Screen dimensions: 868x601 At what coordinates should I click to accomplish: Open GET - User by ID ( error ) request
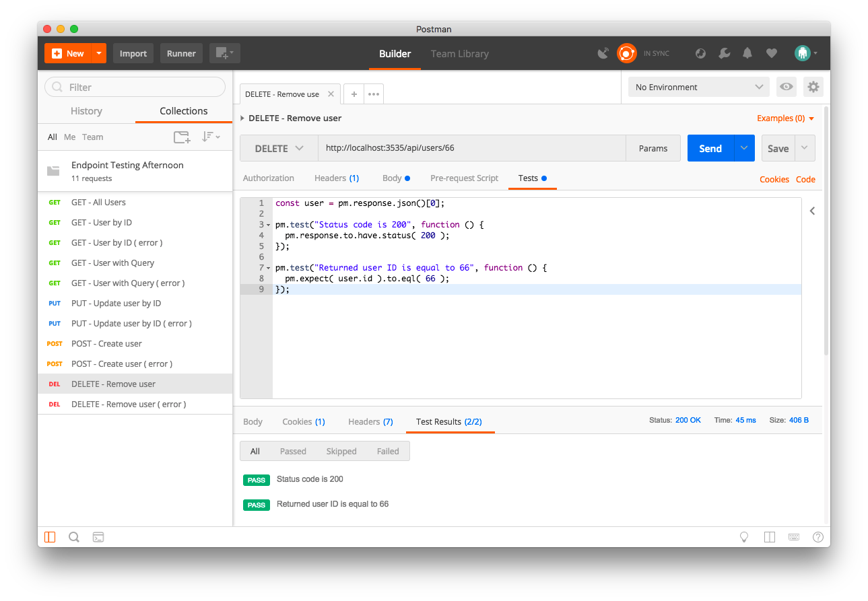tap(135, 242)
